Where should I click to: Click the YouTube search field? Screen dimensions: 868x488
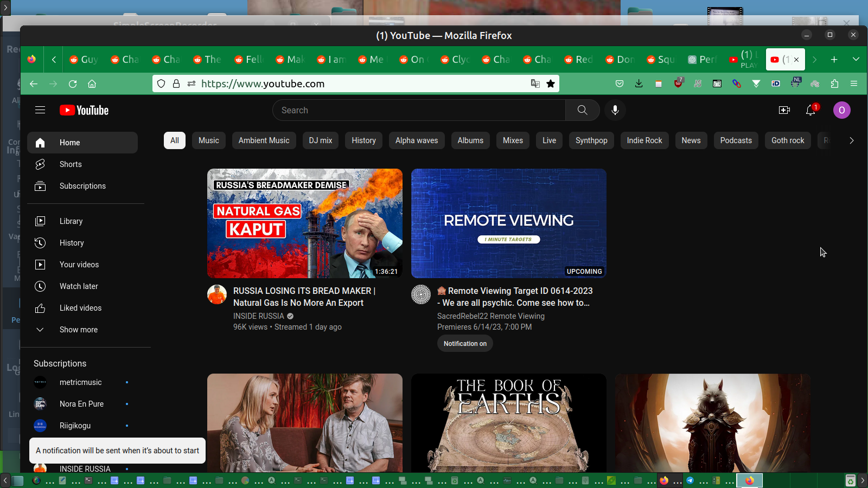[x=419, y=110]
